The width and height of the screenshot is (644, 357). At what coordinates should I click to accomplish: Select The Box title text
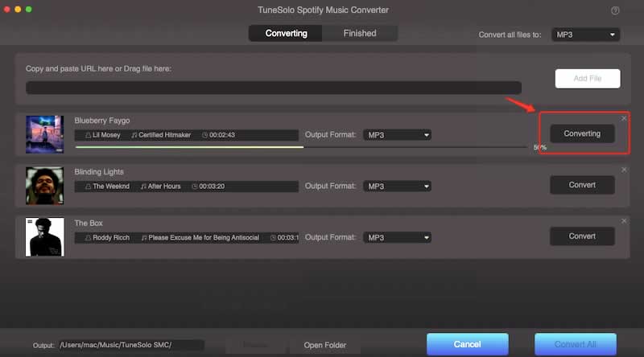point(89,224)
